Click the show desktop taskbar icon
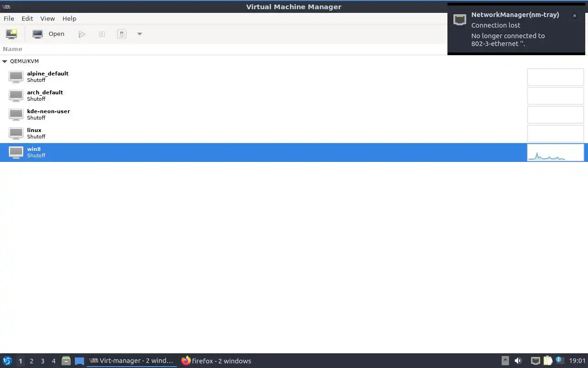This screenshot has height=368, width=588. [x=79, y=361]
